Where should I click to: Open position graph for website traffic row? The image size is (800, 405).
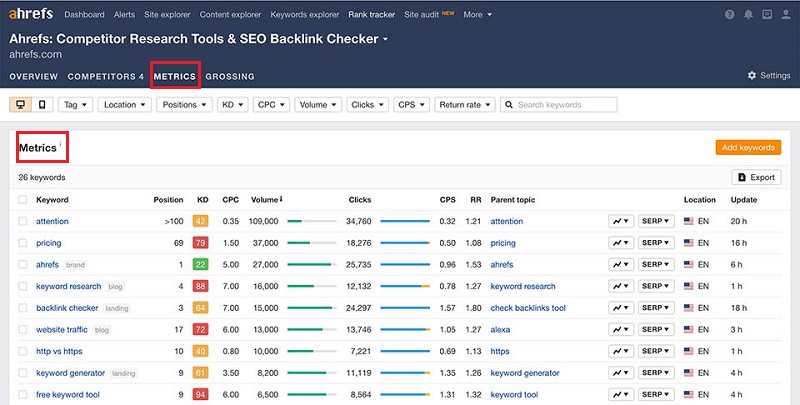pos(621,330)
